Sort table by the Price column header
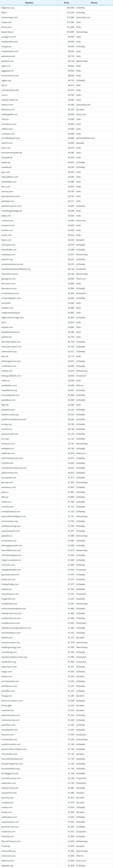 pos(67,3)
